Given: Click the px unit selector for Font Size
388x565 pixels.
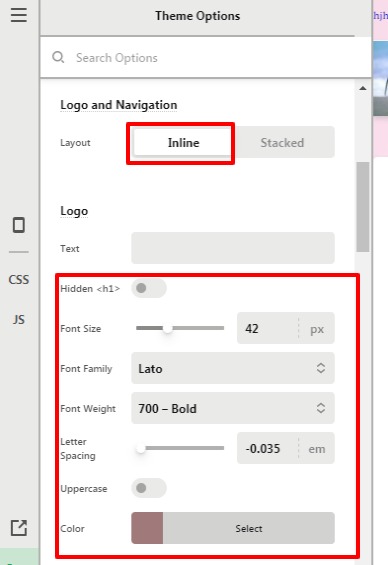Looking at the screenshot, I should [317, 329].
